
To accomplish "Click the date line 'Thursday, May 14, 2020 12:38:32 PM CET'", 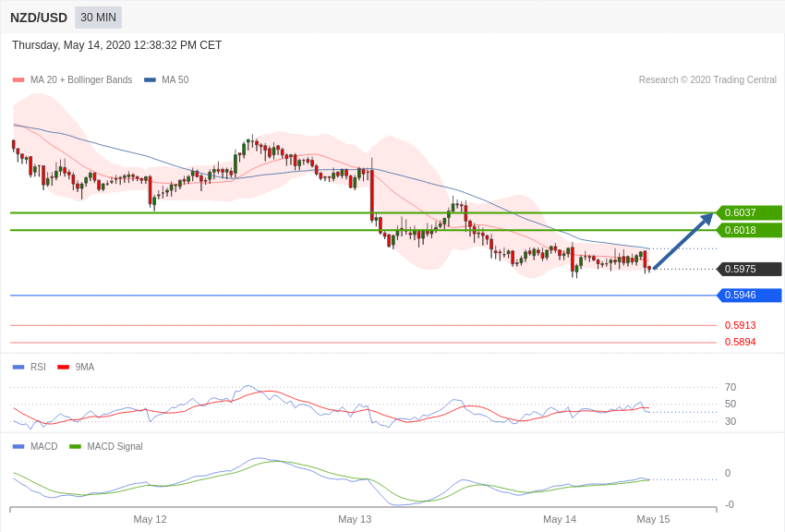I will (116, 45).
